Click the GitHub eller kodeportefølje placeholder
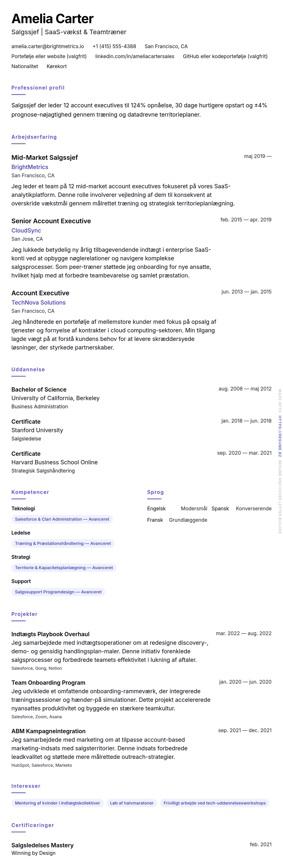The image size is (283, 868). [x=225, y=56]
